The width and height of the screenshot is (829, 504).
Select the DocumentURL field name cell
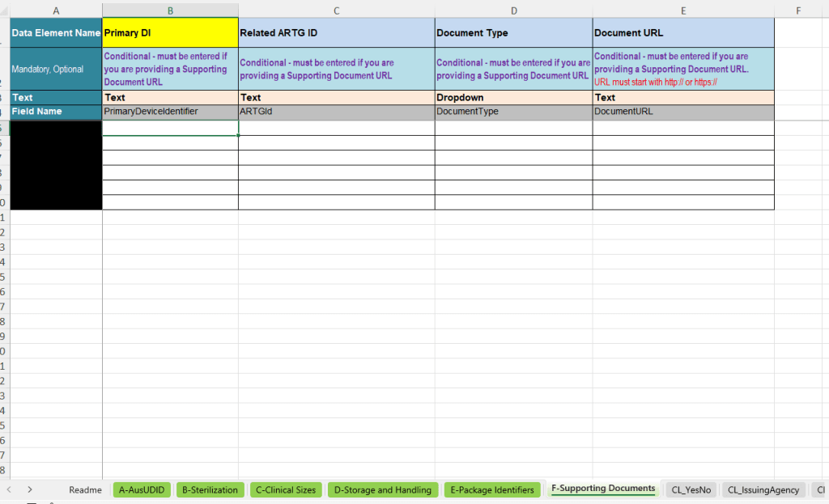point(683,112)
